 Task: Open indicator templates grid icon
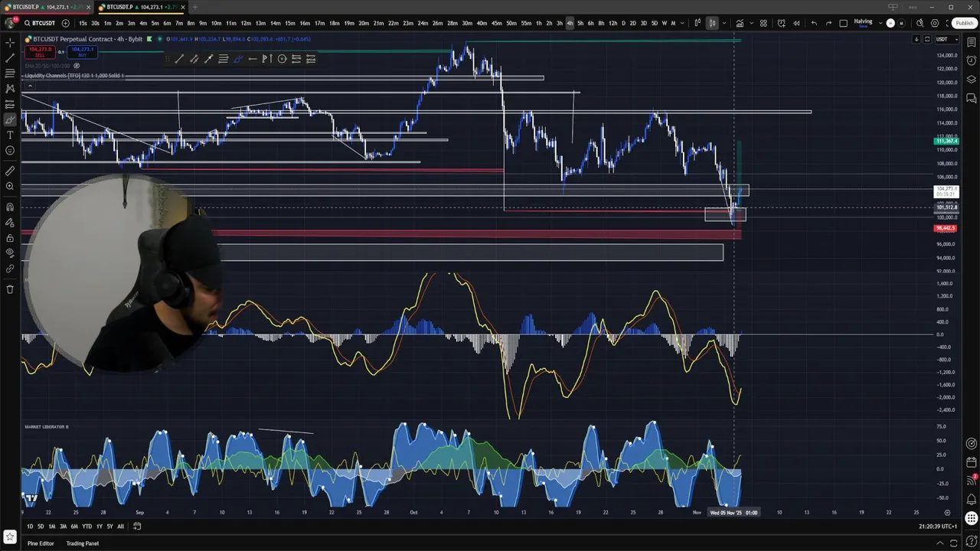[763, 23]
